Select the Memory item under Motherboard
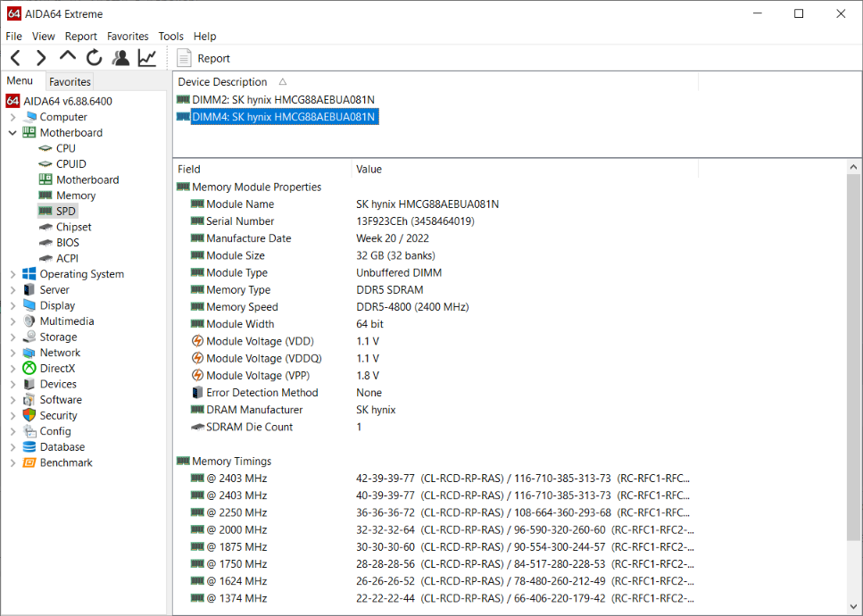The height and width of the screenshot is (616, 863). coord(75,196)
